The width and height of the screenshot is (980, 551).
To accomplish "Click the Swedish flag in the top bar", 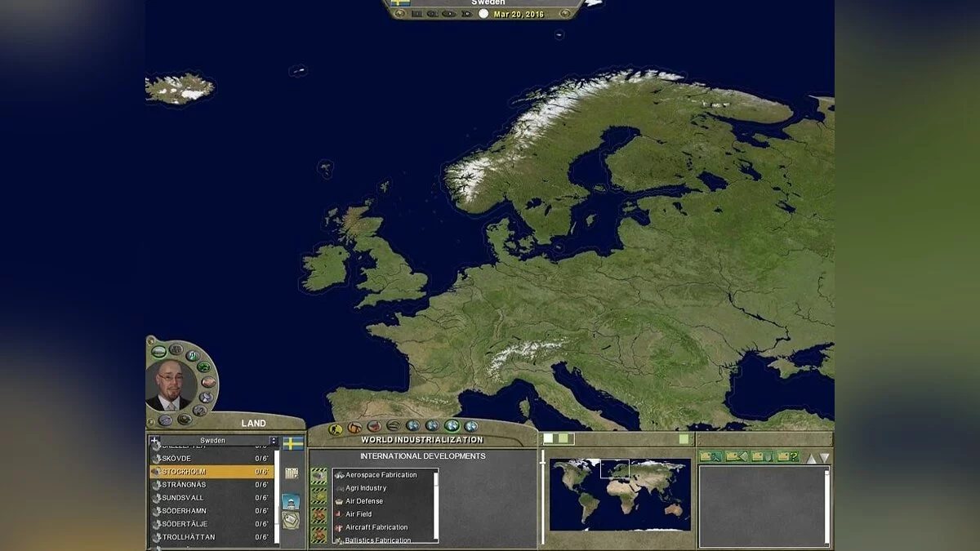I will point(400,2).
